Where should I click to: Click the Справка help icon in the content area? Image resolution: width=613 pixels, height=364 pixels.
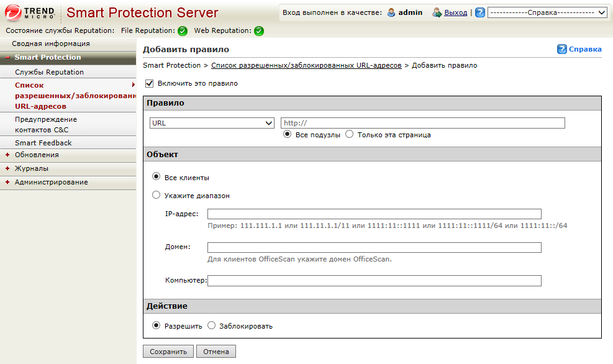(x=563, y=48)
